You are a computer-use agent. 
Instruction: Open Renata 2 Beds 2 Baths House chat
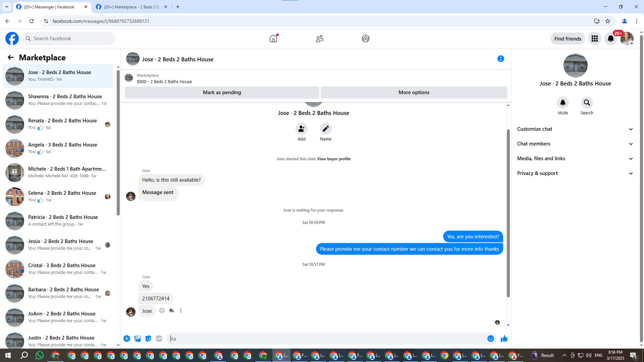click(58, 124)
